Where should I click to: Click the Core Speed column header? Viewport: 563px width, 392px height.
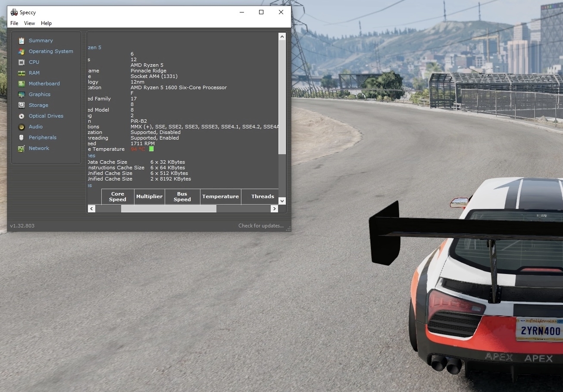pos(118,196)
